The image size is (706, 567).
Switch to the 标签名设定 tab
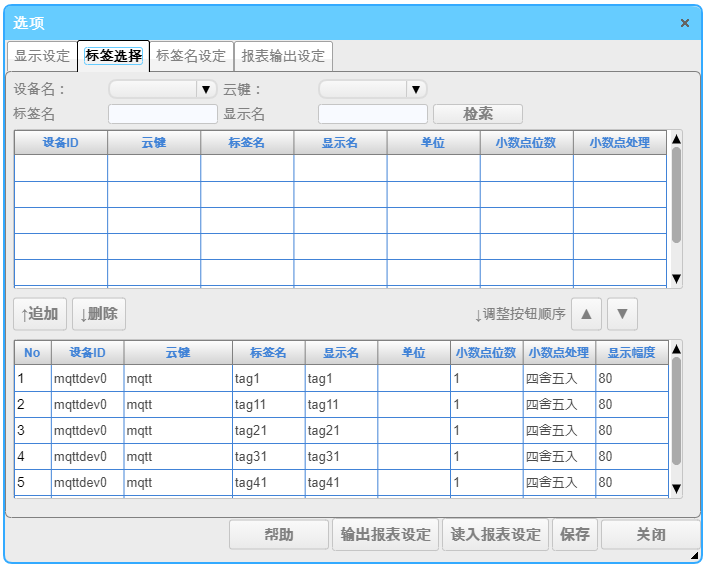pyautogui.click(x=191, y=56)
